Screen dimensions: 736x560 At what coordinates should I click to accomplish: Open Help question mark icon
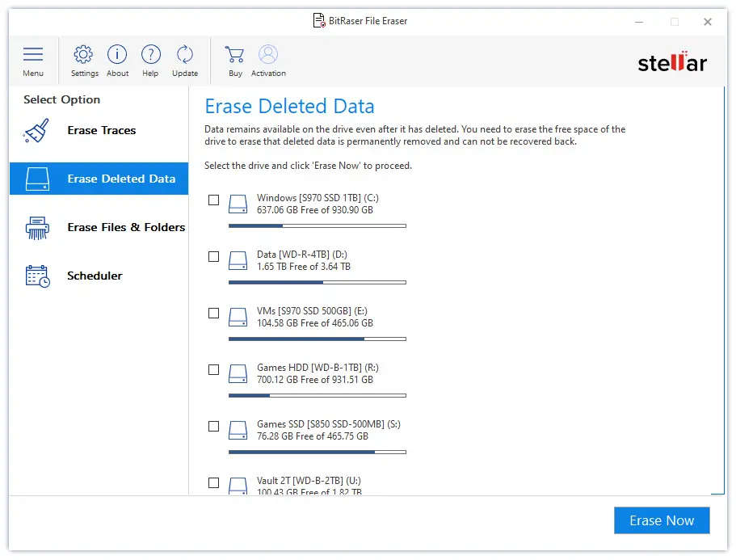(150, 54)
